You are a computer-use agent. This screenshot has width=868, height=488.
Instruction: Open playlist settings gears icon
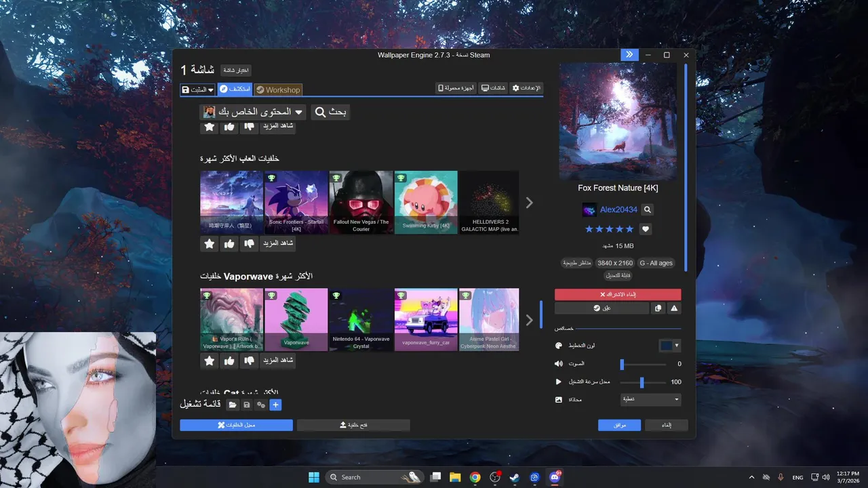click(261, 405)
